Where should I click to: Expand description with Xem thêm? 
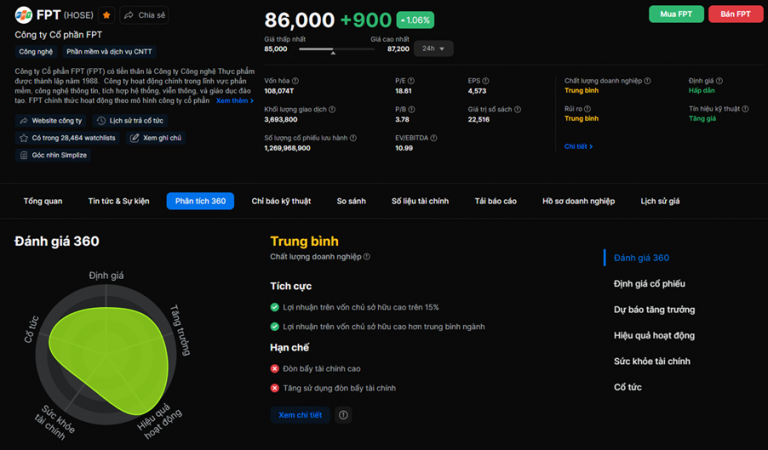point(235,101)
